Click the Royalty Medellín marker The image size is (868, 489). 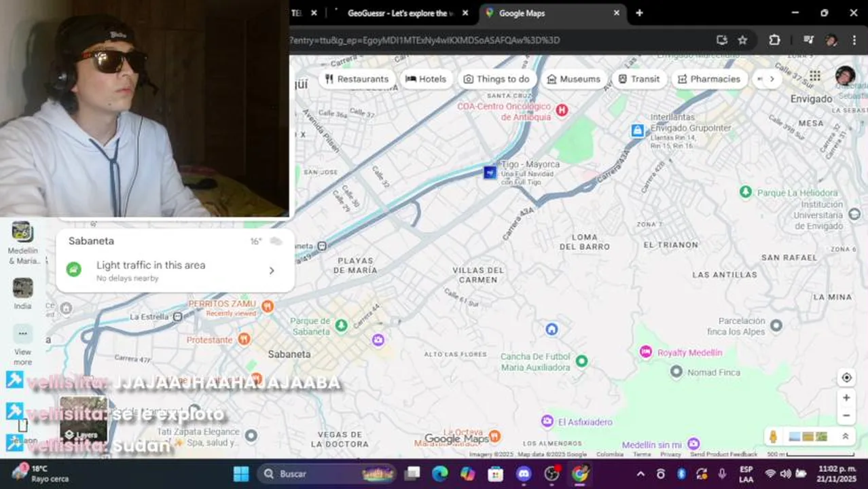point(645,352)
